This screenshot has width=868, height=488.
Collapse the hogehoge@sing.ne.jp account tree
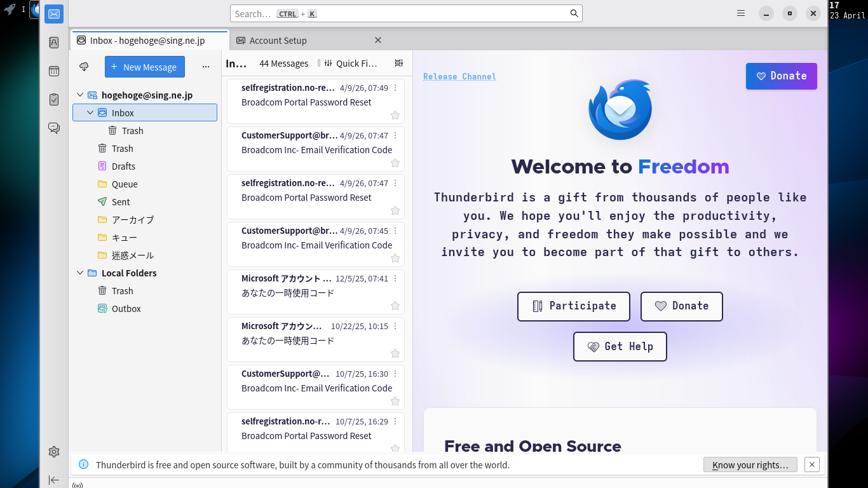[x=80, y=95]
